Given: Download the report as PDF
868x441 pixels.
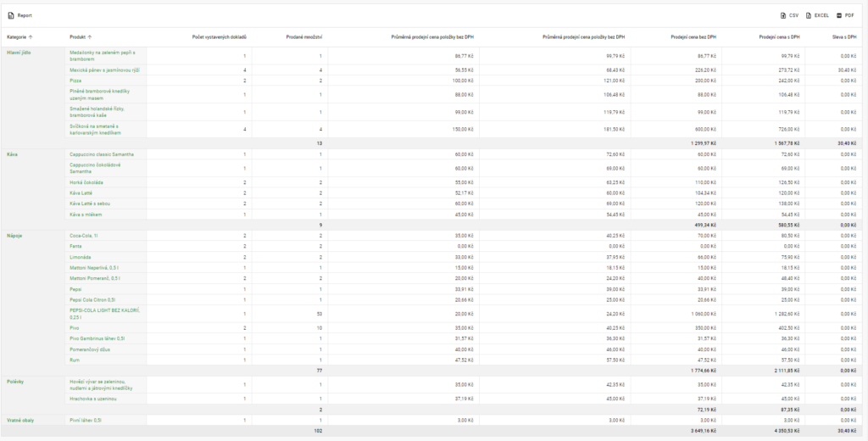Looking at the screenshot, I should click(840, 15).
